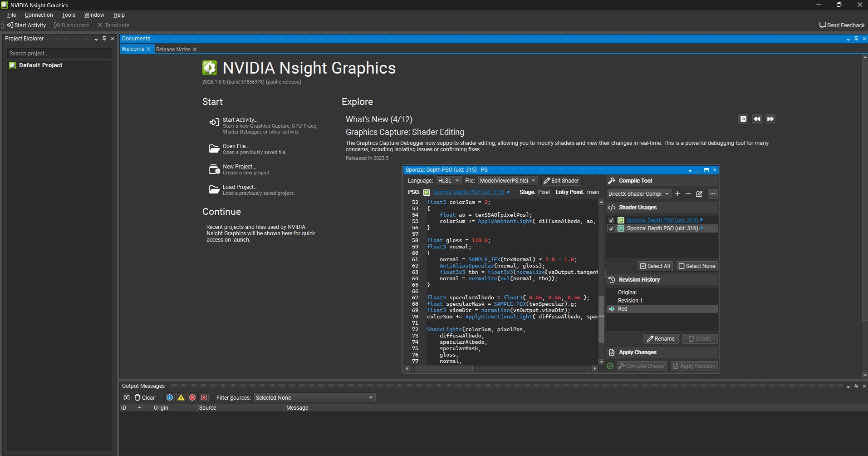The width and height of the screenshot is (868, 456).
Task: Click the Load Project... link
Action: [x=240, y=187]
